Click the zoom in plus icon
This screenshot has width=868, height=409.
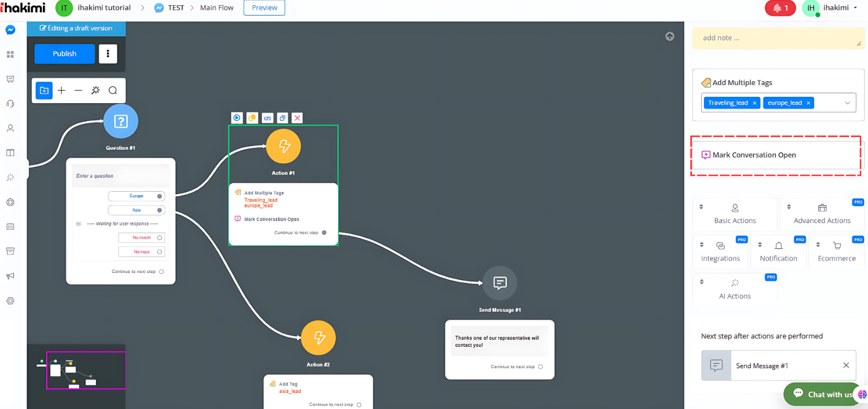point(61,91)
